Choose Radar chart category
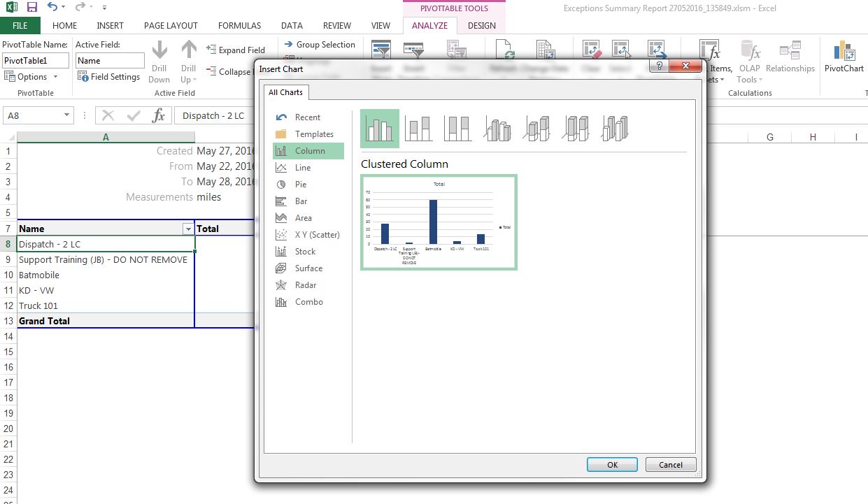The width and height of the screenshot is (868, 504). click(x=308, y=285)
